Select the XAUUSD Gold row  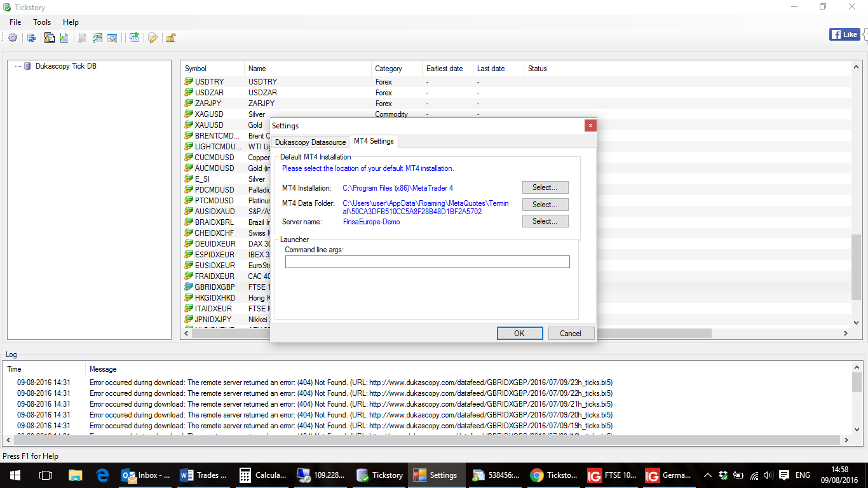(226, 125)
